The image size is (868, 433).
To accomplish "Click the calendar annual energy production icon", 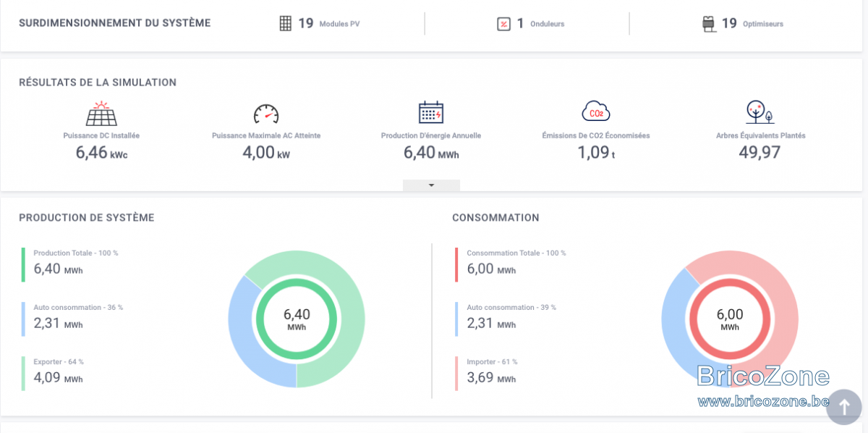I will [431, 112].
